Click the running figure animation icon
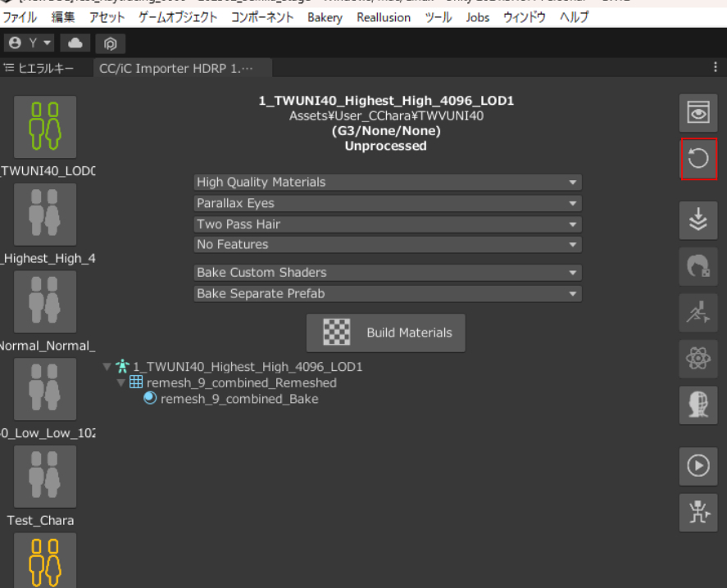727x588 pixels. [698, 313]
